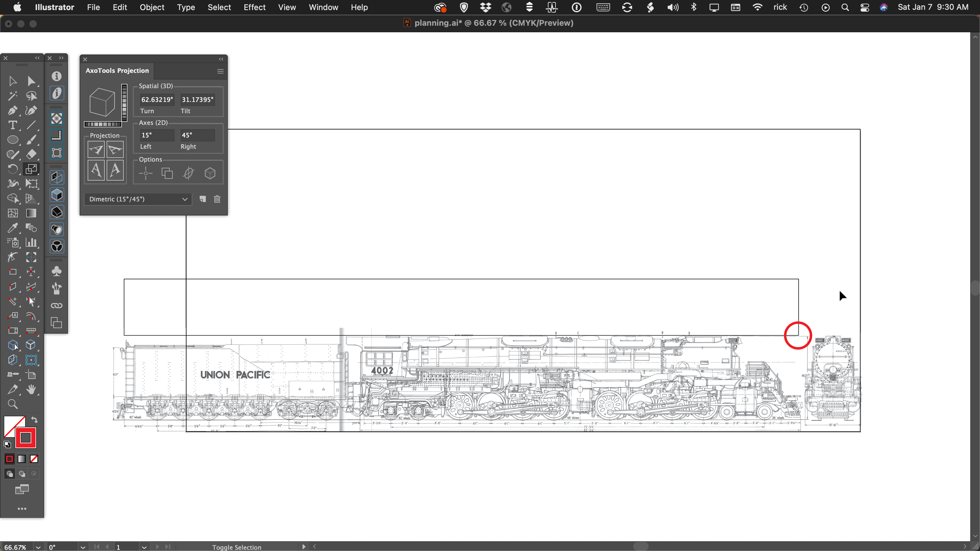Open the AxoTools shaded cube panel icon
The image size is (980, 551).
coord(57,195)
